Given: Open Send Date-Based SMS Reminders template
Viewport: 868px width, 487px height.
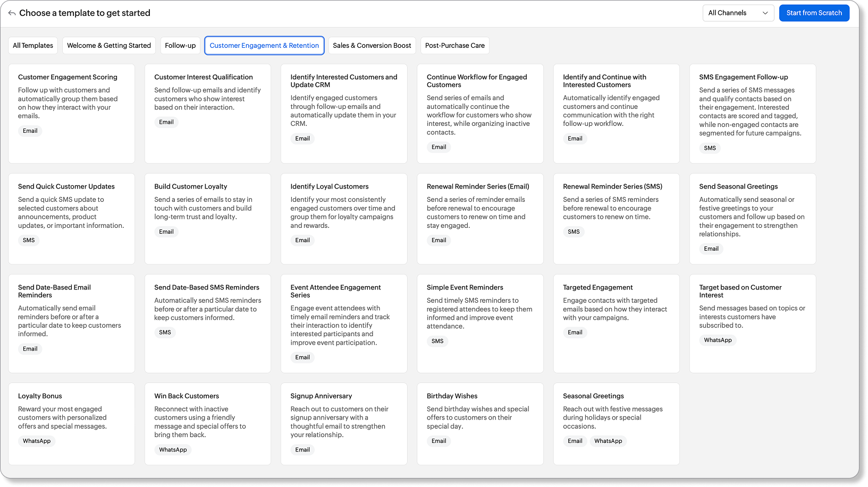Looking at the screenshot, I should coord(207,323).
